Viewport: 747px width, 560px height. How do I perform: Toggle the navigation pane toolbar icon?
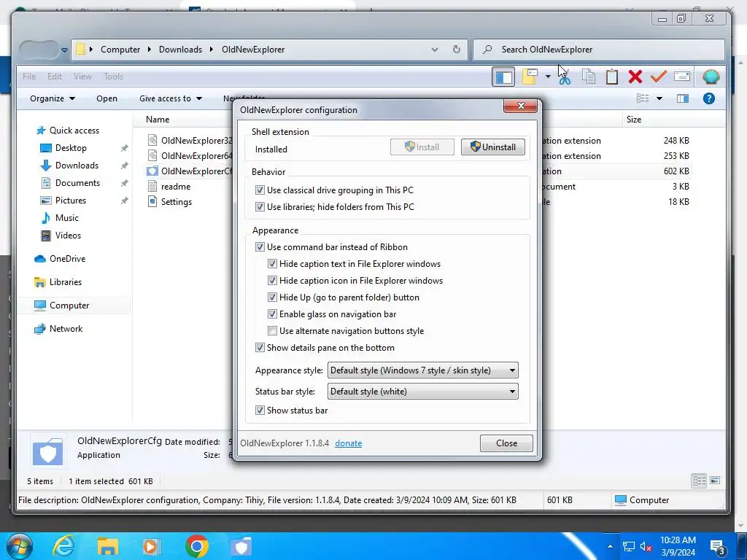(503, 77)
